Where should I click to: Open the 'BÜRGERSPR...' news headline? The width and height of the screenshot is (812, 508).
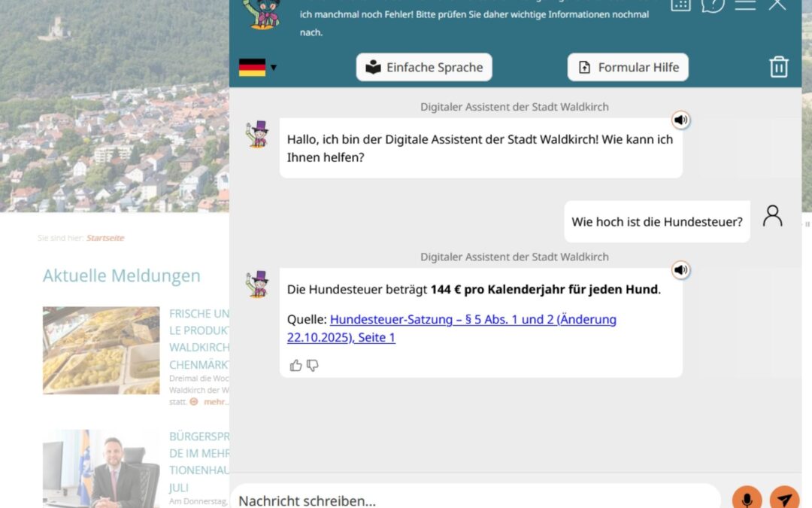tap(198, 462)
